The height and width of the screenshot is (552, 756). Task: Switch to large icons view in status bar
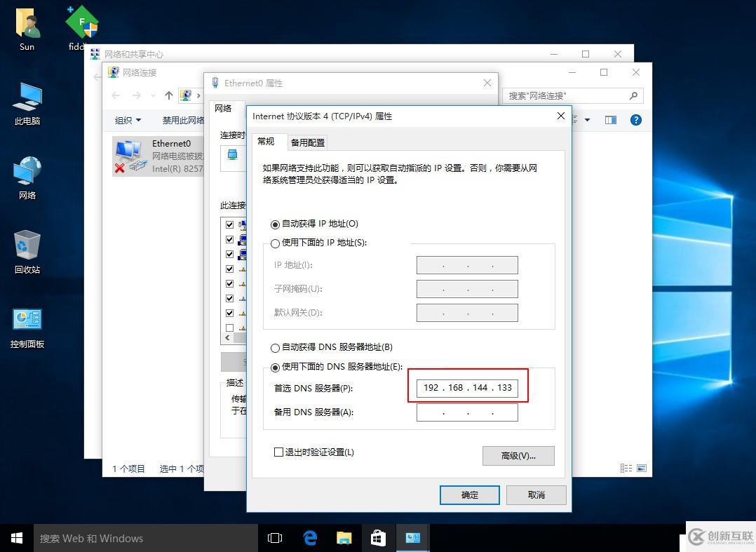pos(641,468)
